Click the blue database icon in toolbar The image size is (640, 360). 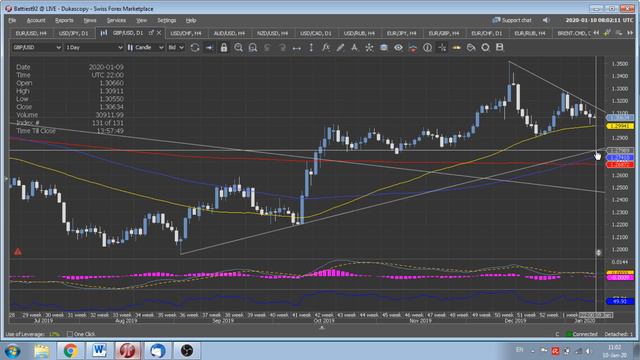[384, 48]
